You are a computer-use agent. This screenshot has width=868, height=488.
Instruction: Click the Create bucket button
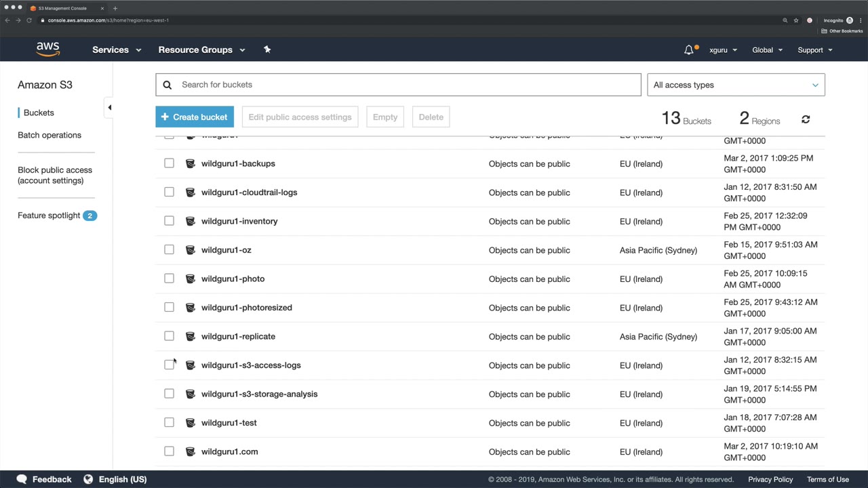click(195, 117)
